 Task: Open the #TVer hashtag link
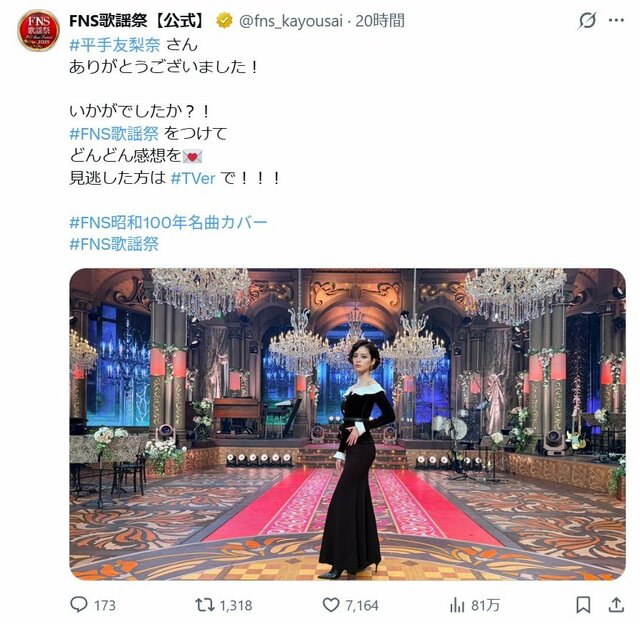[x=193, y=178]
